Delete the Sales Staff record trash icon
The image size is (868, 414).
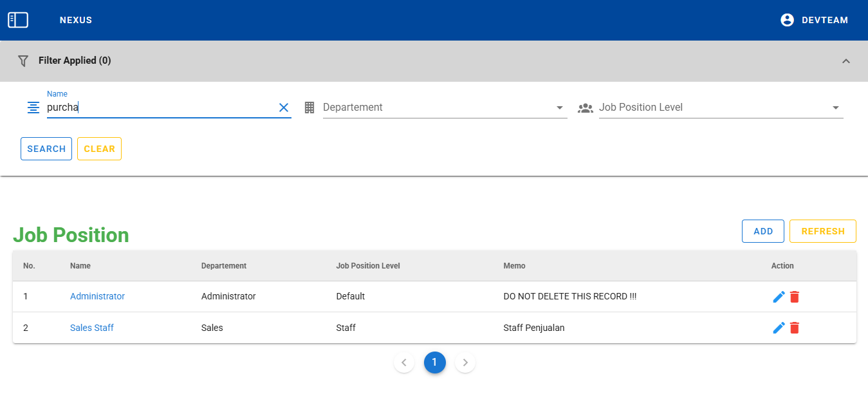tap(795, 328)
